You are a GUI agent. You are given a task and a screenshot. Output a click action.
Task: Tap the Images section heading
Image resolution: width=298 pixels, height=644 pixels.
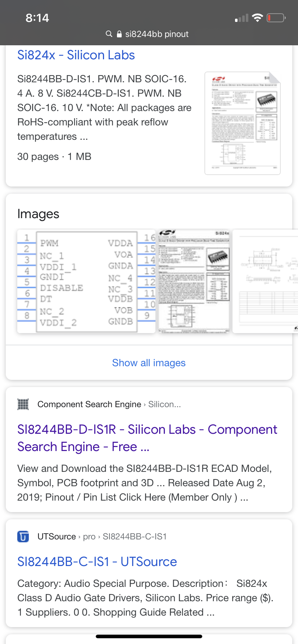point(38,214)
